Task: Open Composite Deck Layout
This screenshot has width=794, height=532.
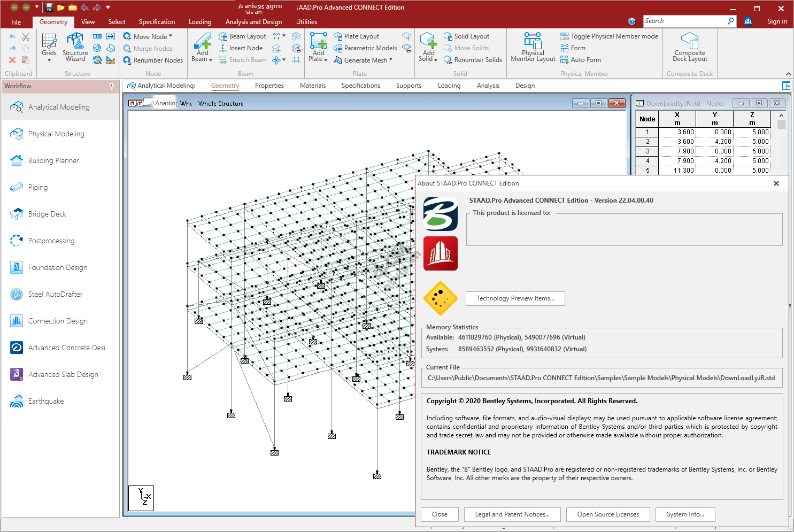Action: tap(690, 47)
